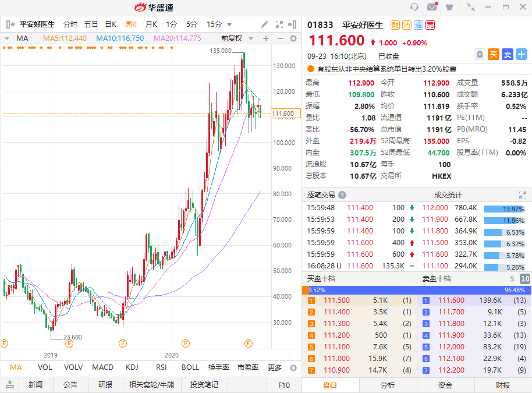Switch to 日K chart

click(111, 24)
